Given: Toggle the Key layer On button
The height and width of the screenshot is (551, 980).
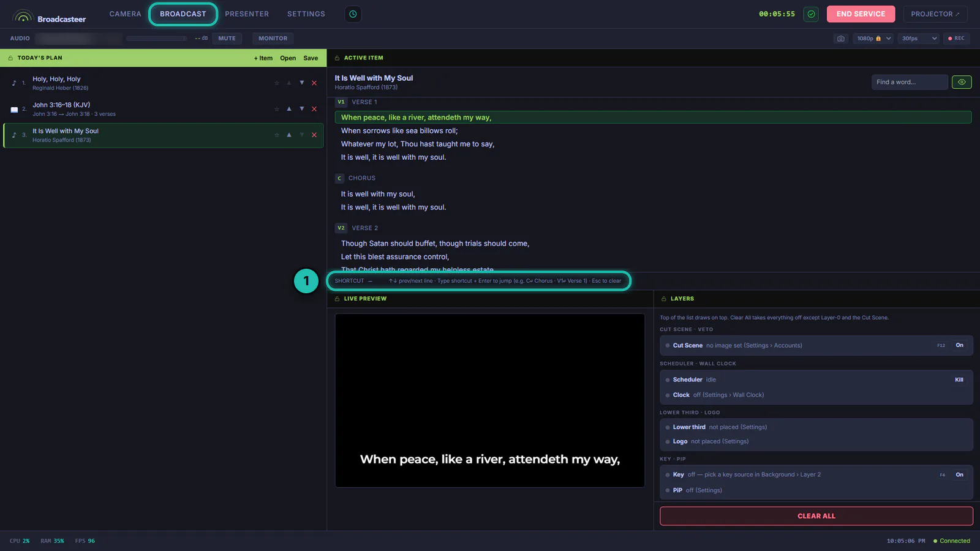Looking at the screenshot, I should click(x=959, y=474).
